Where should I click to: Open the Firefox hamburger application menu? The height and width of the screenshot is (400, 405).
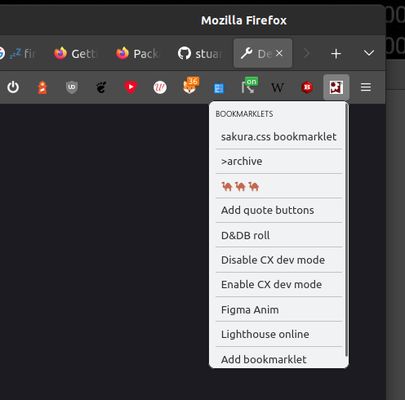(x=366, y=87)
